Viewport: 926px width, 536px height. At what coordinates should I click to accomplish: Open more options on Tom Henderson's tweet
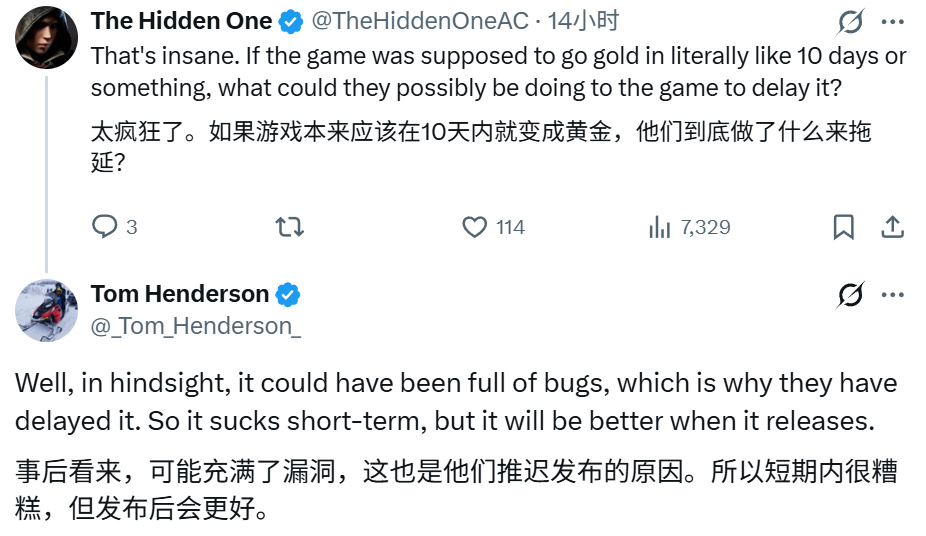893,295
